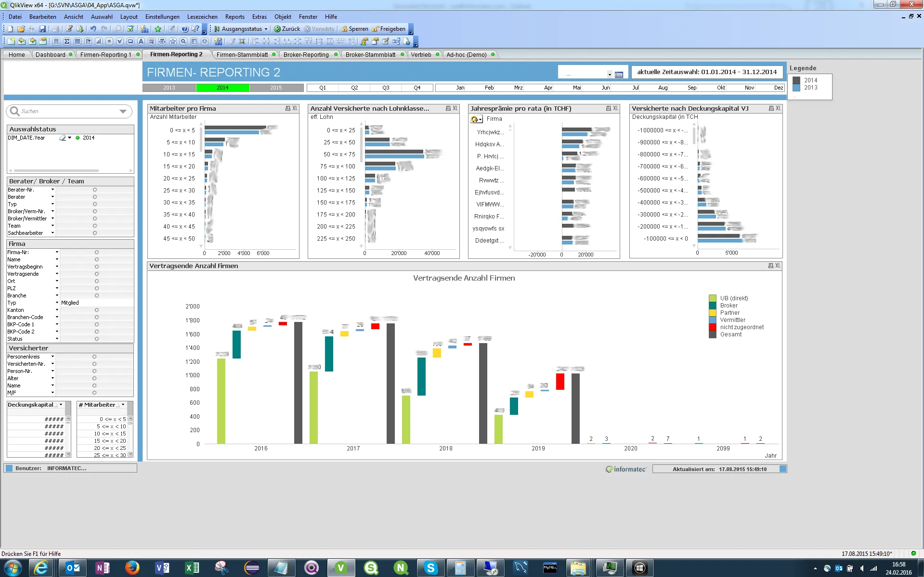Screen dimensions: 924x577
Task: Open the Einstellungen menu
Action: pos(162,17)
